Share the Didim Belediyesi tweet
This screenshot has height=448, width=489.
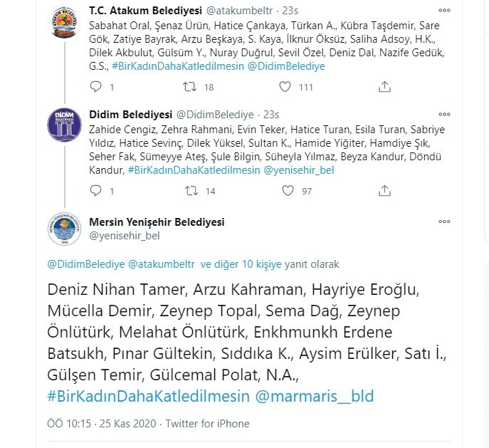pos(384,191)
